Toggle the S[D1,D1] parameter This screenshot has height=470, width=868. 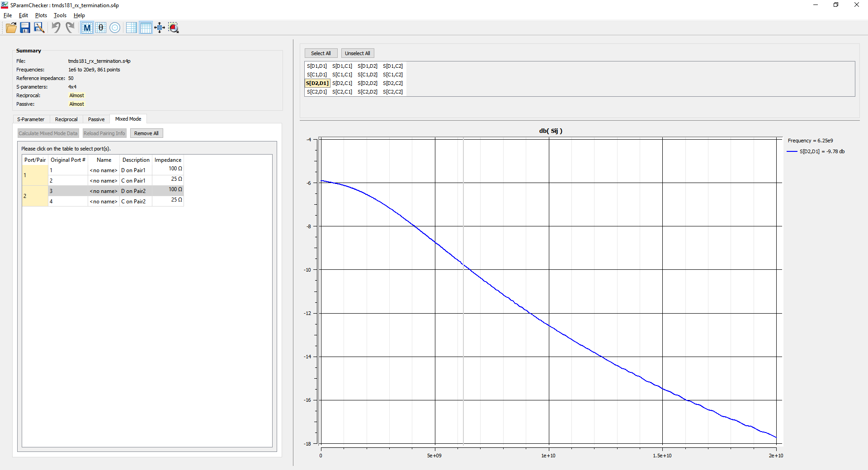coord(317,66)
